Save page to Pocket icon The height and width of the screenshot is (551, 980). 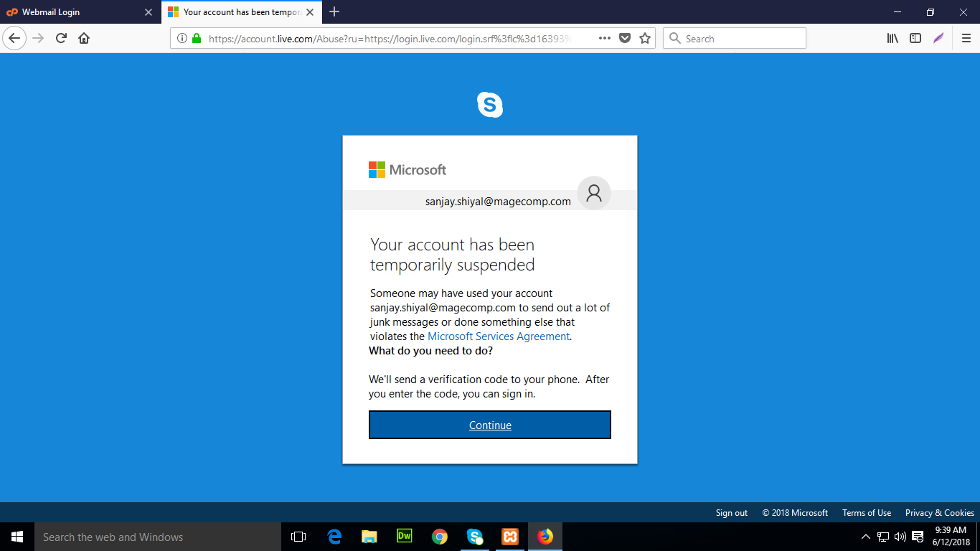tap(625, 39)
